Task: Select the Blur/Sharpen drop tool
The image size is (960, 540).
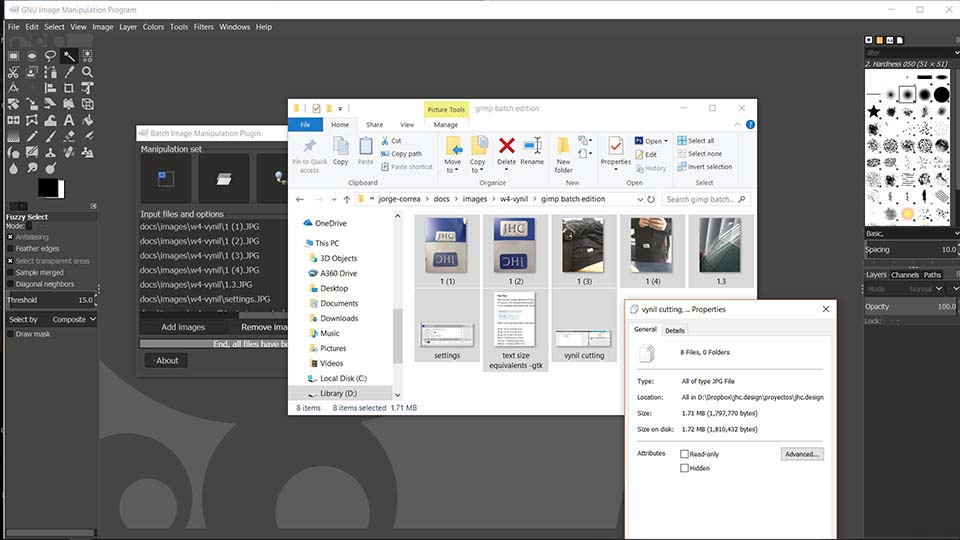Action: 13,168
